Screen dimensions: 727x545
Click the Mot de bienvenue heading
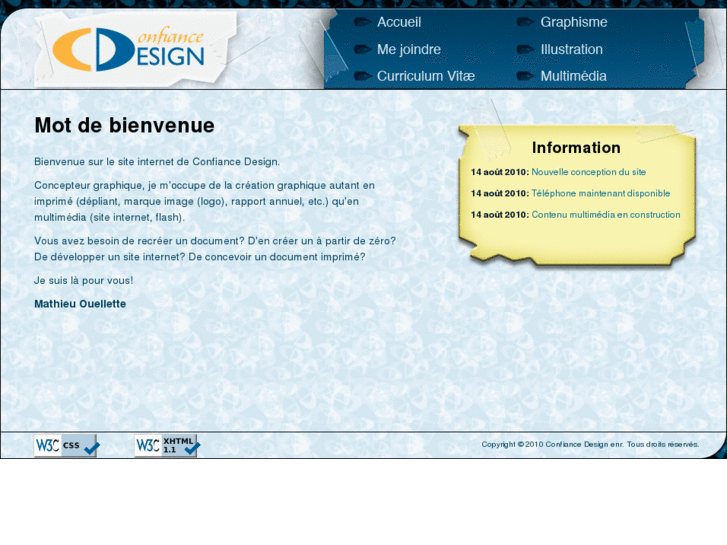[x=124, y=125]
